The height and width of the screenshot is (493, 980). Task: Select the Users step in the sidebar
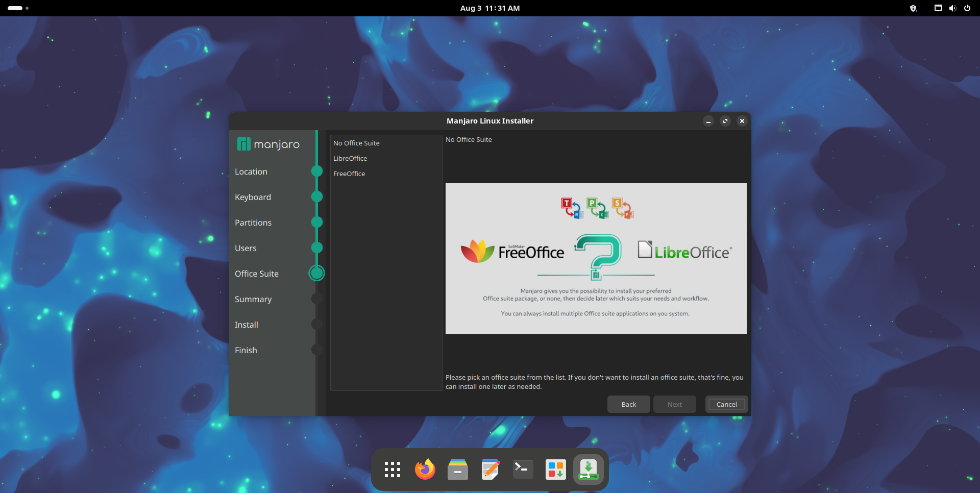pyautogui.click(x=246, y=248)
